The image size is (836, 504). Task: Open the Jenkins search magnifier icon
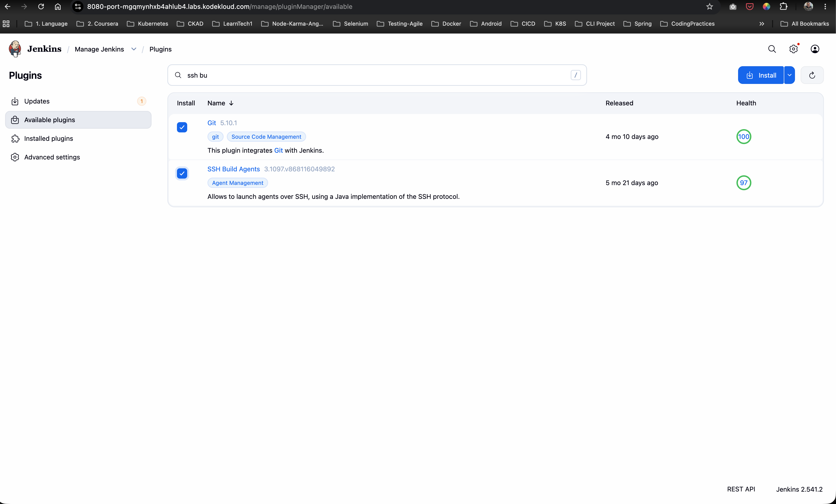(772, 49)
